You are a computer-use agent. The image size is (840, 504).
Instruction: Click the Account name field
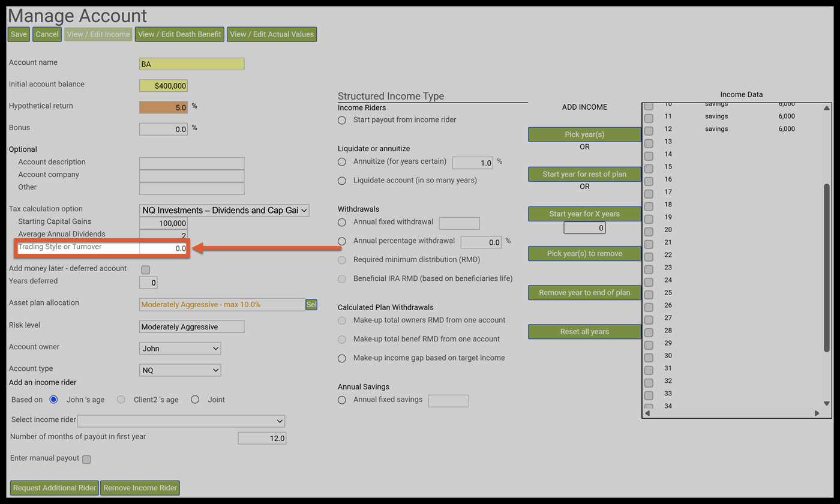(x=191, y=64)
